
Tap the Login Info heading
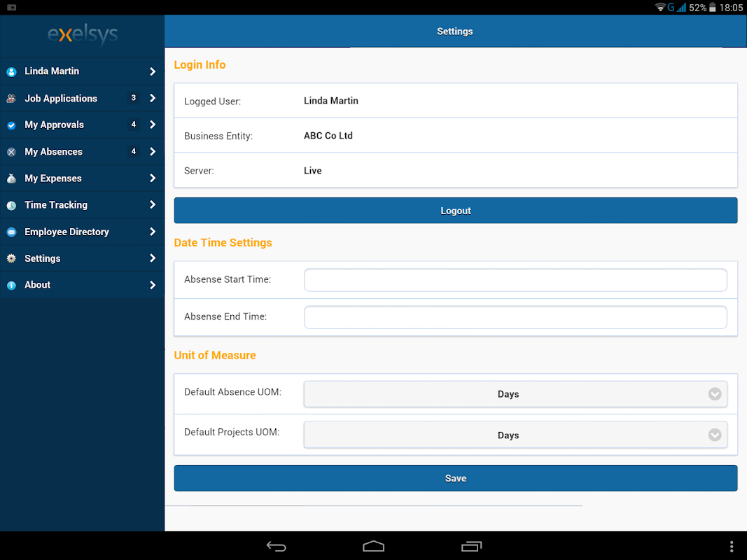[200, 65]
